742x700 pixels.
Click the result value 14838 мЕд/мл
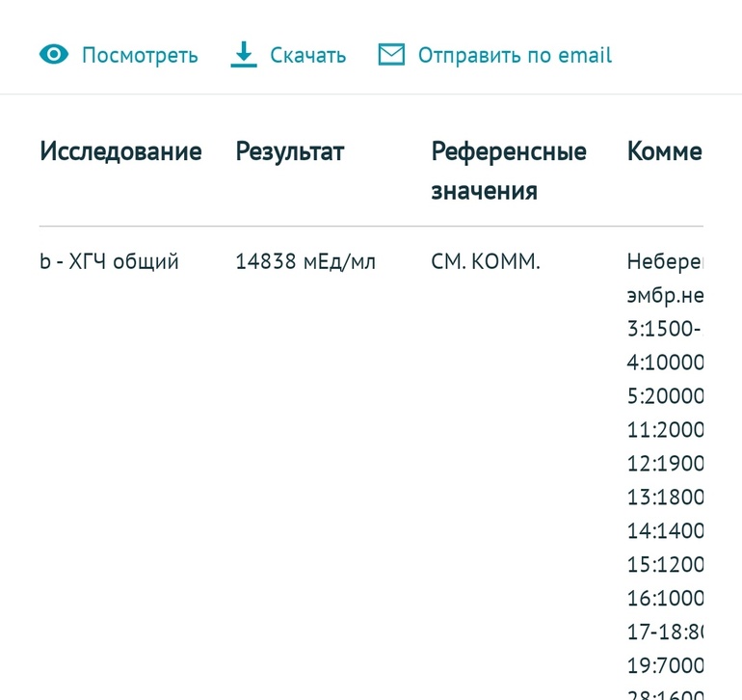pyautogui.click(x=305, y=261)
